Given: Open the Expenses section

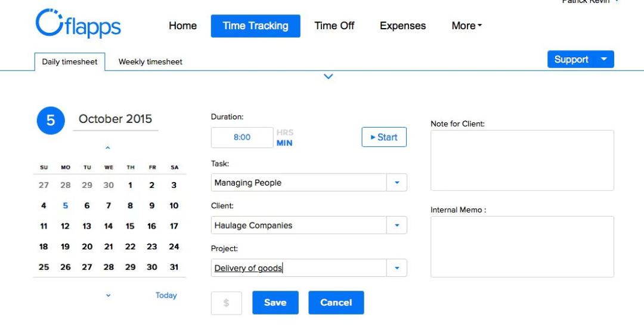Looking at the screenshot, I should (x=402, y=26).
